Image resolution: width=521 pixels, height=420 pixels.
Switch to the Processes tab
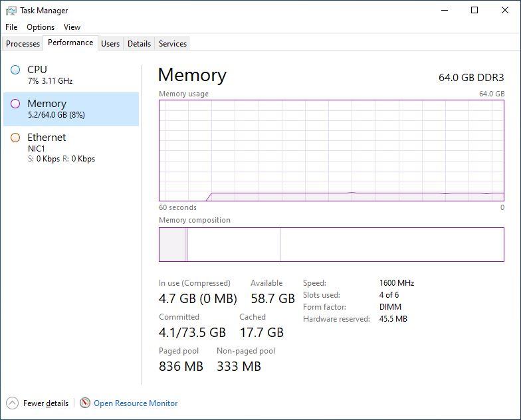[x=23, y=44]
